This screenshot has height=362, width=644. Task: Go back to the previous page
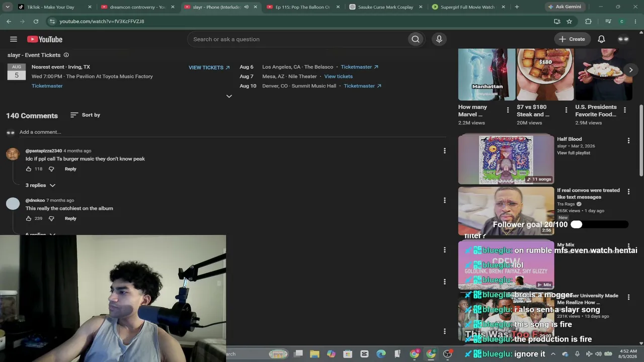[9, 21]
